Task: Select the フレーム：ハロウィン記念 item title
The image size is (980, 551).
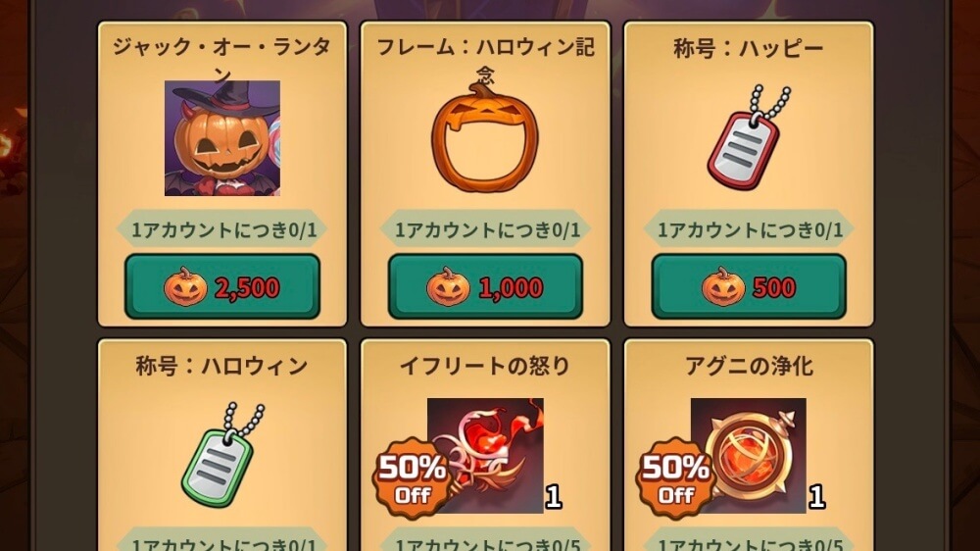Action: tap(486, 60)
